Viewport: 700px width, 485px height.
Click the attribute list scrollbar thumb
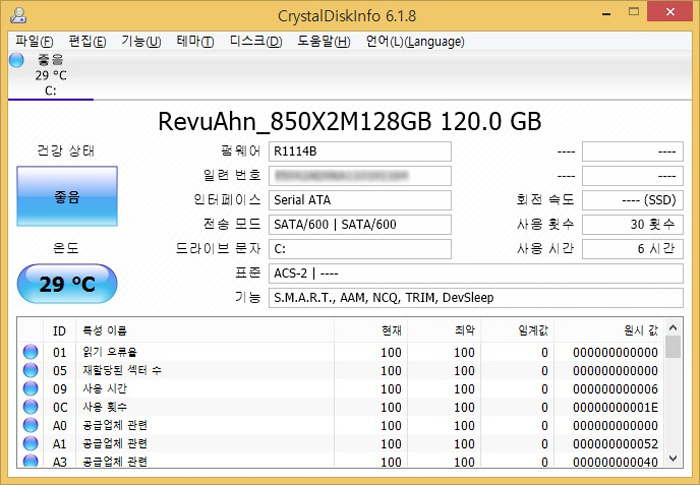point(673,347)
